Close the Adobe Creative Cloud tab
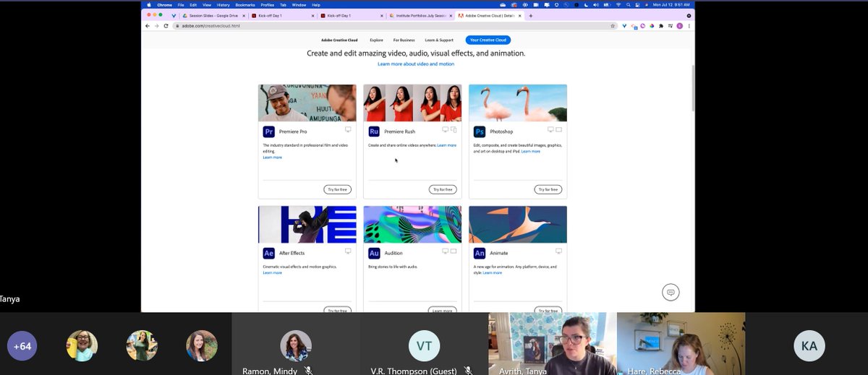Image resolution: width=868 pixels, height=375 pixels. tap(520, 15)
